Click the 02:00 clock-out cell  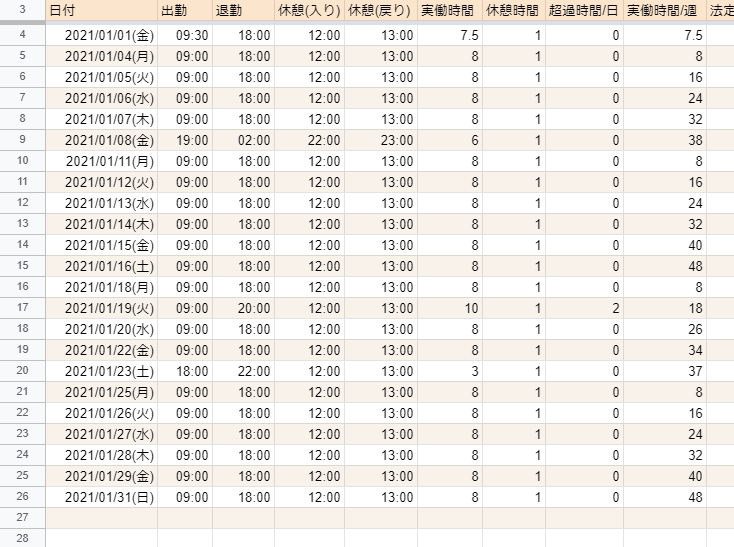[243, 140]
